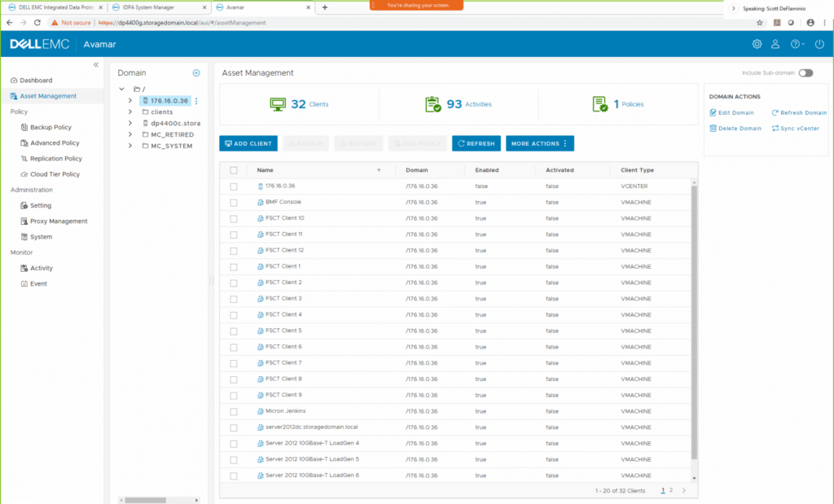Click the Clients monitor icon
The image size is (834, 504).
coord(278,103)
